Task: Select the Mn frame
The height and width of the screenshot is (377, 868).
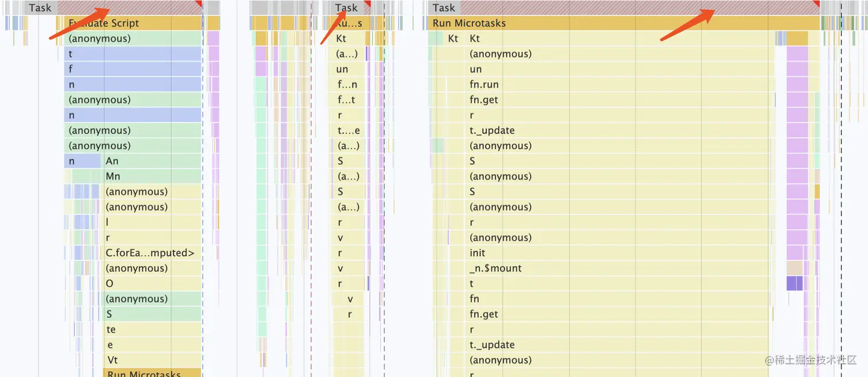Action: tap(152, 176)
